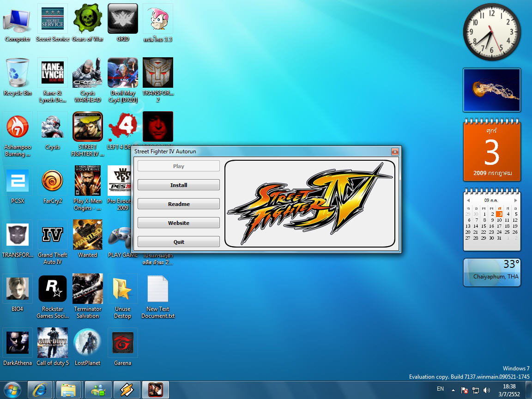Show hidden system tray icons
The image size is (532, 399).
click(453, 390)
